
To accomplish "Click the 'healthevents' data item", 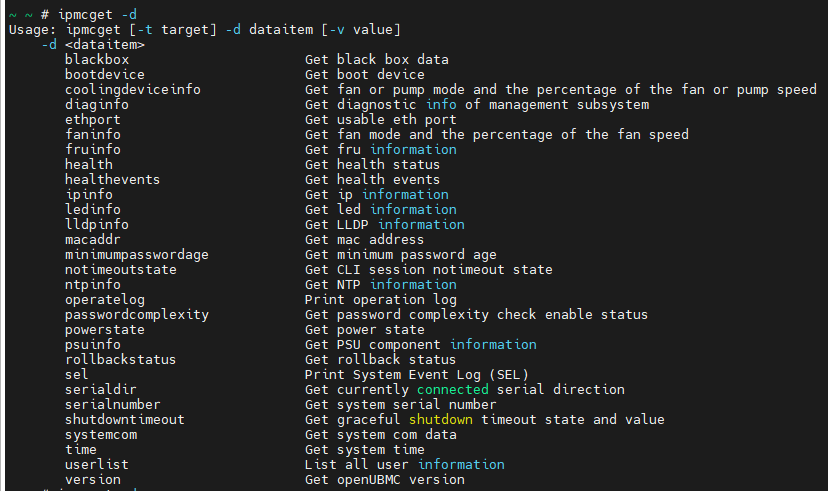I will coord(112,180).
